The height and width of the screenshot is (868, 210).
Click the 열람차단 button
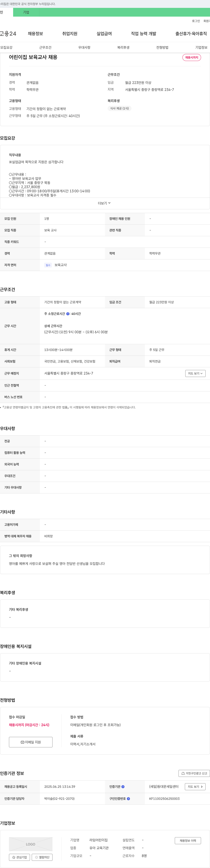coord(42,857)
